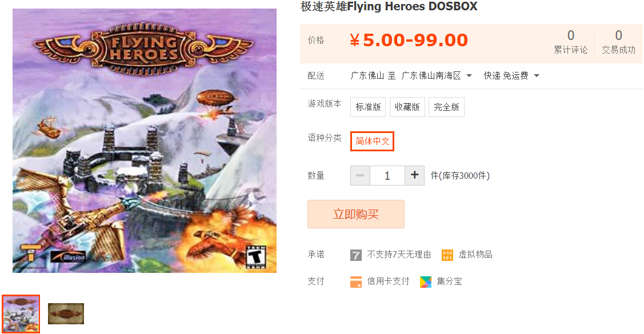Open the 快递 免运费 shipping dropdown
Image resolution: width=644 pixels, height=334 pixels.
[x=511, y=76]
